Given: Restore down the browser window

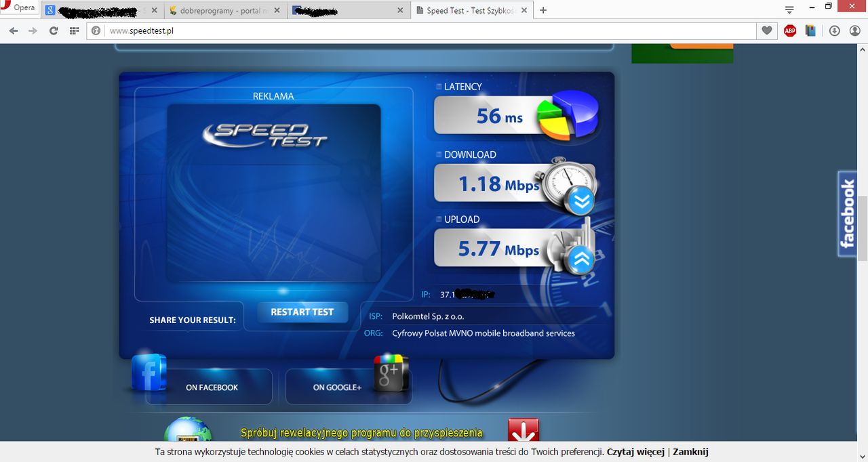Looking at the screenshot, I should click(x=829, y=6).
